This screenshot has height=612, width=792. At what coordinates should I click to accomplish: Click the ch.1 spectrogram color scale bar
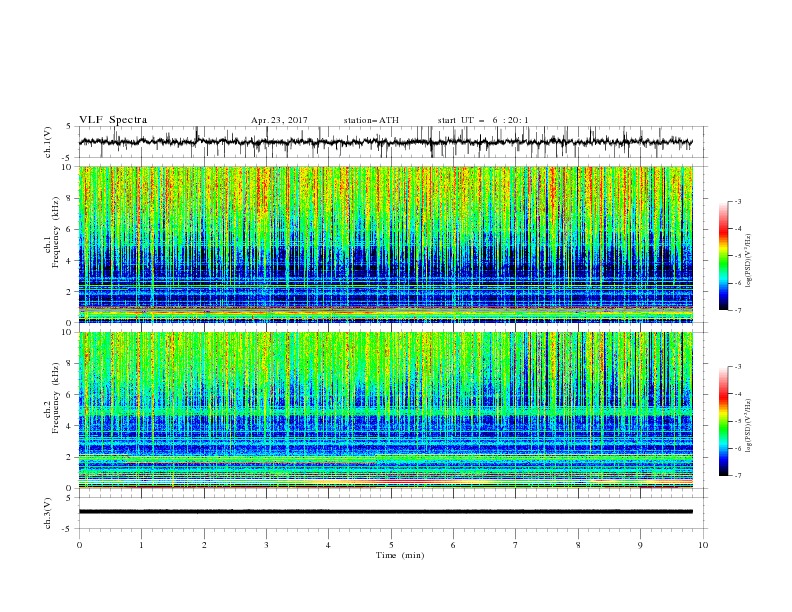[x=723, y=256]
